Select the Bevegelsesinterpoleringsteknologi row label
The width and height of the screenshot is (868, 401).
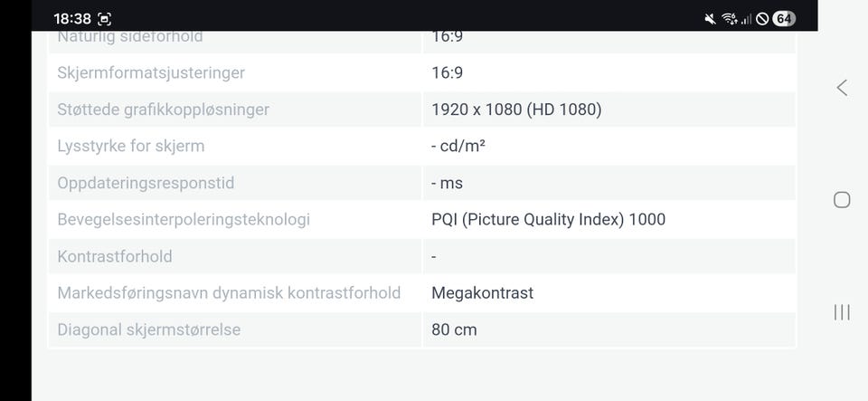(x=184, y=220)
